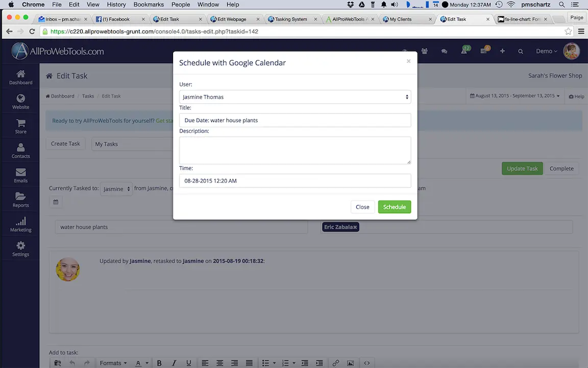Open the August 13 - September 13 date range
588x368 pixels.
point(515,96)
